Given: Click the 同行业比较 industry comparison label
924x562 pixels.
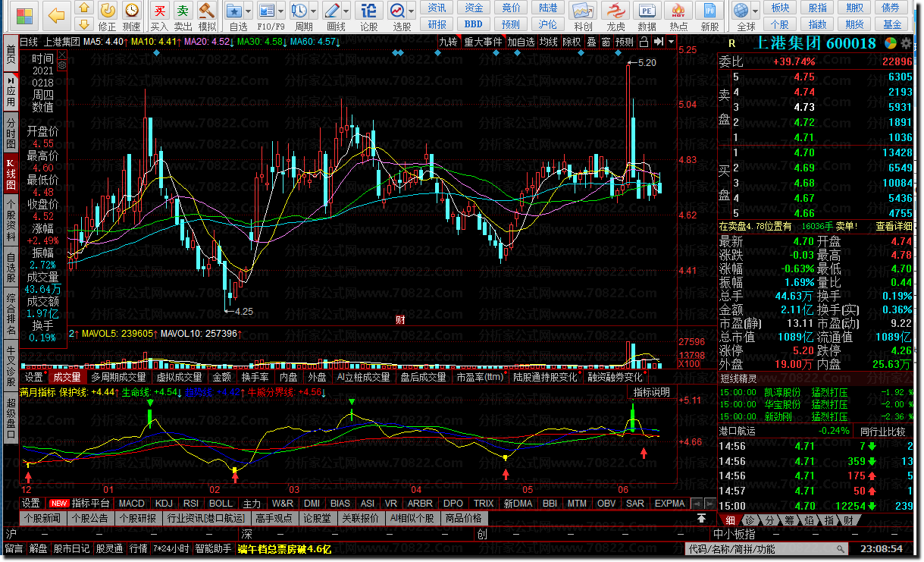Looking at the screenshot, I should (884, 430).
